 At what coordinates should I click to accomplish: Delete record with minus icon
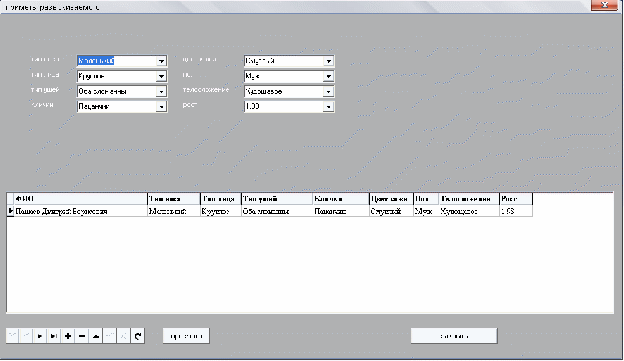click(82, 336)
